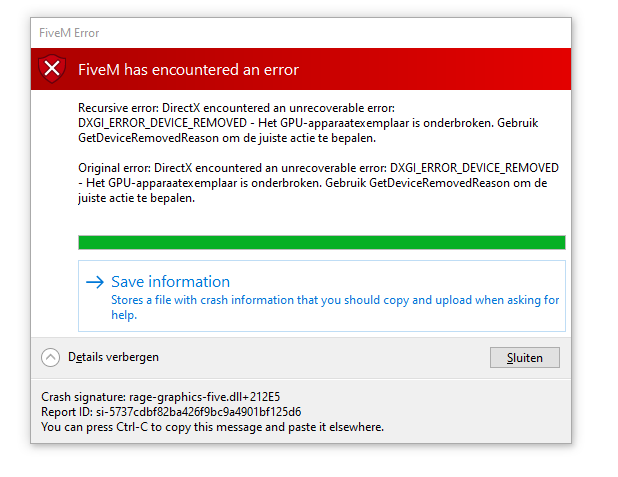Click the crash information description text
Screen dimensions: 618x477
[335, 307]
